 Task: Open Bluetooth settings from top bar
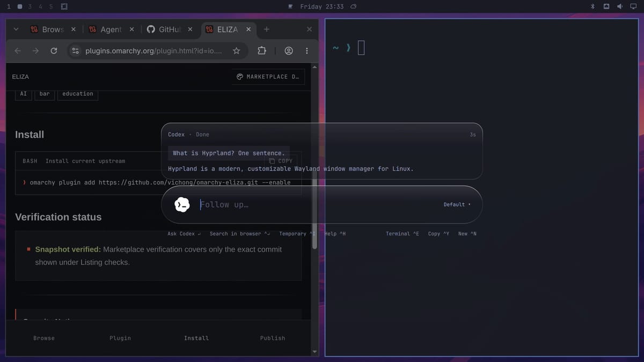click(x=593, y=6)
